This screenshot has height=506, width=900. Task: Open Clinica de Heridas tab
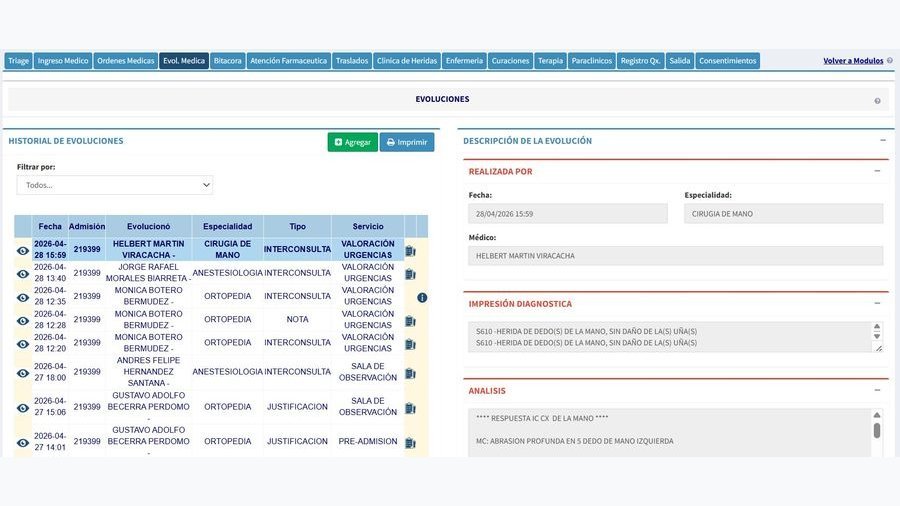(x=407, y=61)
